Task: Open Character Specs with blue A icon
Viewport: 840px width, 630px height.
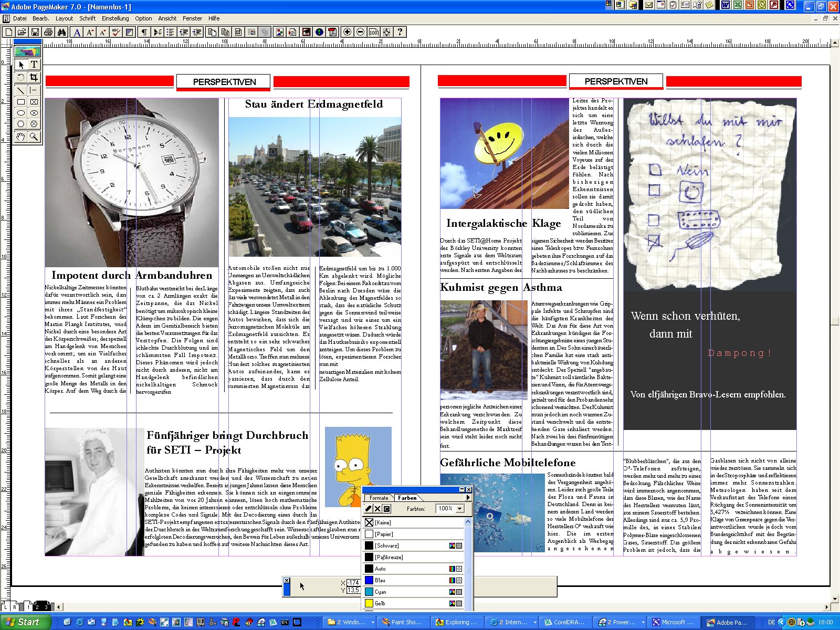Action: coord(77,32)
